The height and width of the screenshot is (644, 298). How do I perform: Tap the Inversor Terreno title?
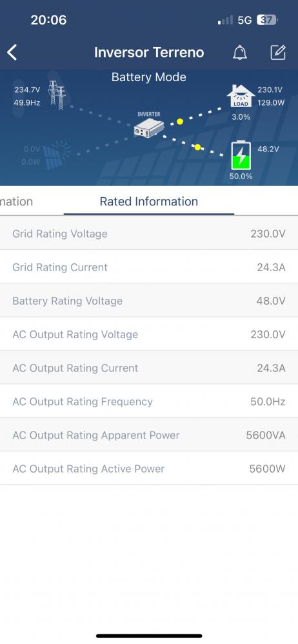(149, 53)
